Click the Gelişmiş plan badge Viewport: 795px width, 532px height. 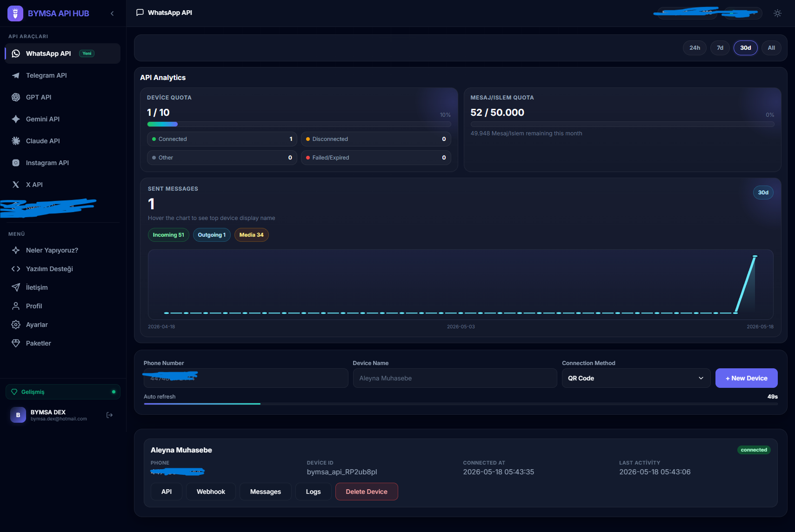63,392
